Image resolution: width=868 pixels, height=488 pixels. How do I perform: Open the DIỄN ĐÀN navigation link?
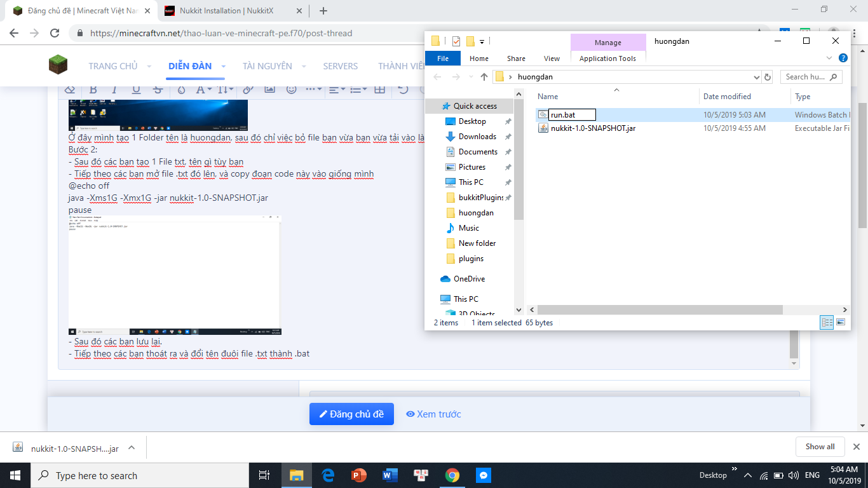click(x=190, y=66)
